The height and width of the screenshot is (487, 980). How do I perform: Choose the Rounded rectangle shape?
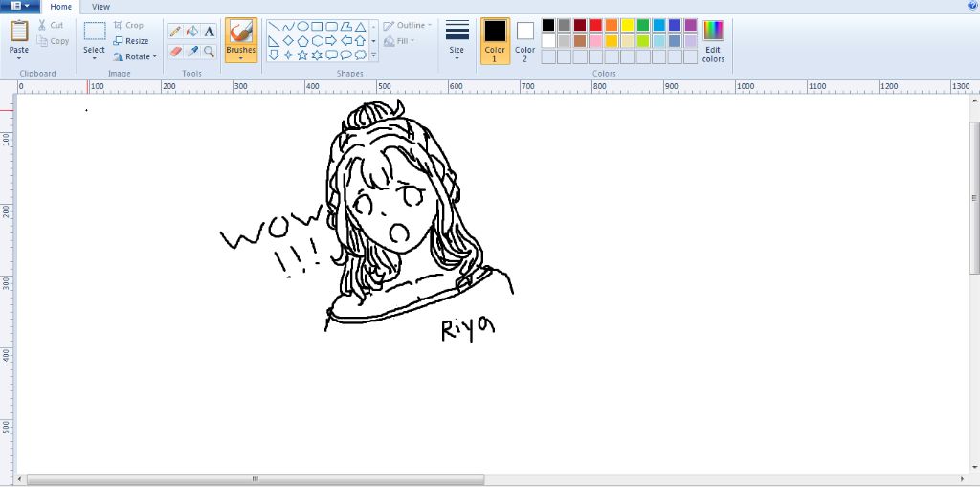[331, 26]
